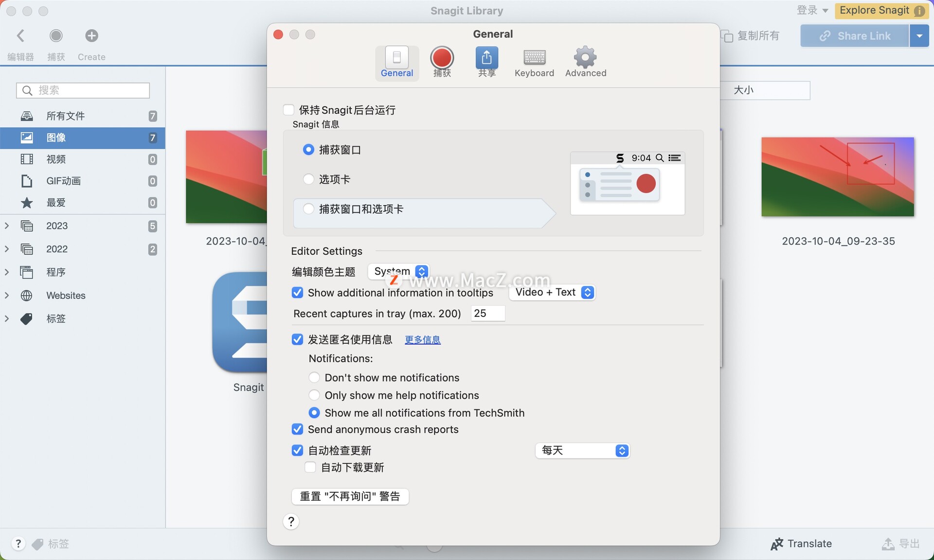This screenshot has width=934, height=560.
Task: Click the 标签 tag icon in sidebar
Action: pyautogui.click(x=27, y=319)
